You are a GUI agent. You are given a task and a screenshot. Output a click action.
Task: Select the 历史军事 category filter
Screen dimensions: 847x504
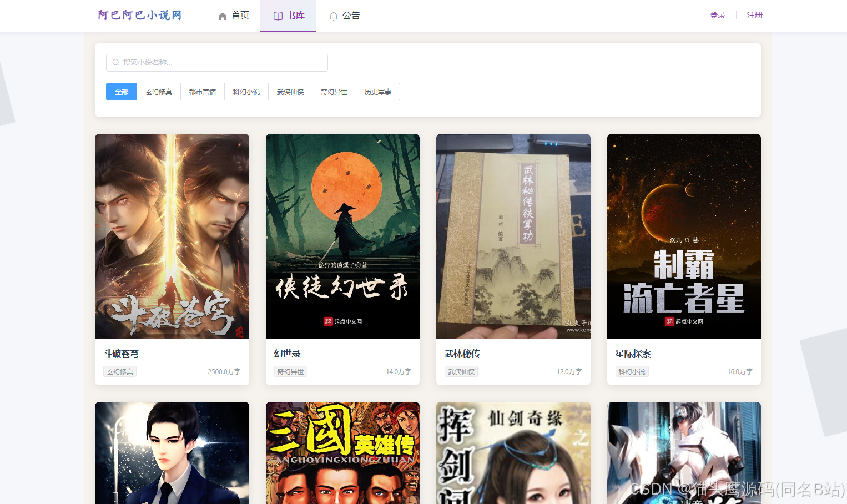(x=378, y=92)
